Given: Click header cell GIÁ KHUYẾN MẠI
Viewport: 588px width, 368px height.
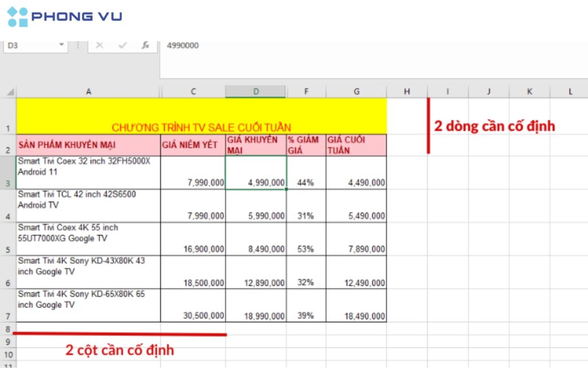Looking at the screenshot, I should pyautogui.click(x=256, y=145).
